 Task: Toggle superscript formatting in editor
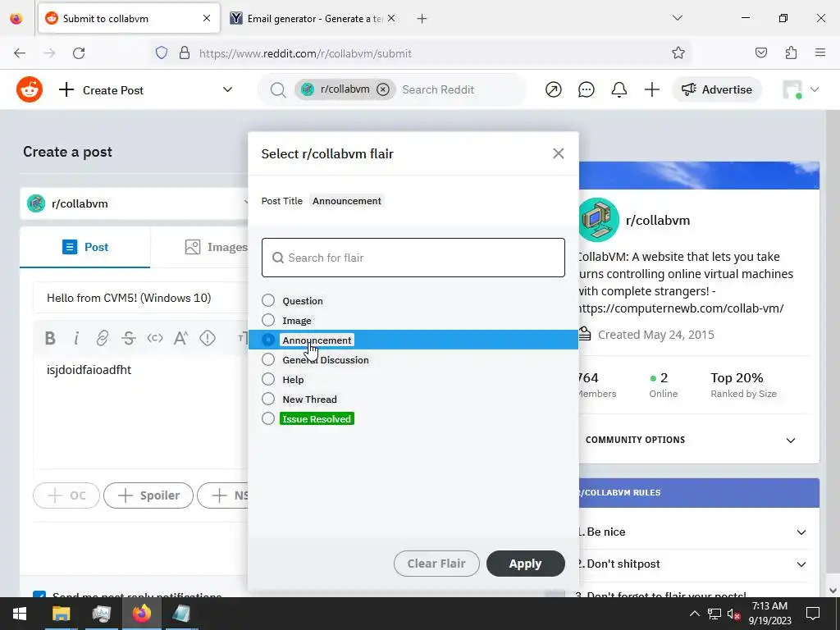[x=181, y=338]
